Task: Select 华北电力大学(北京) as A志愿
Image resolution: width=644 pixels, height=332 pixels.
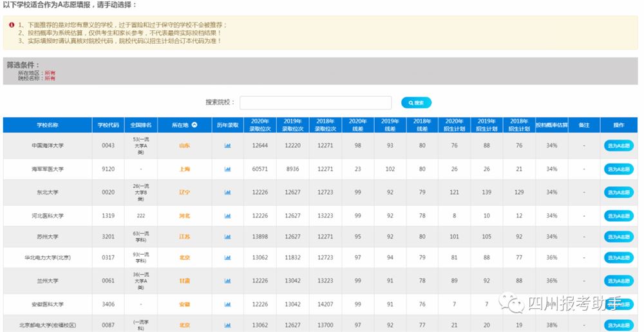Action: pyautogui.click(x=618, y=258)
